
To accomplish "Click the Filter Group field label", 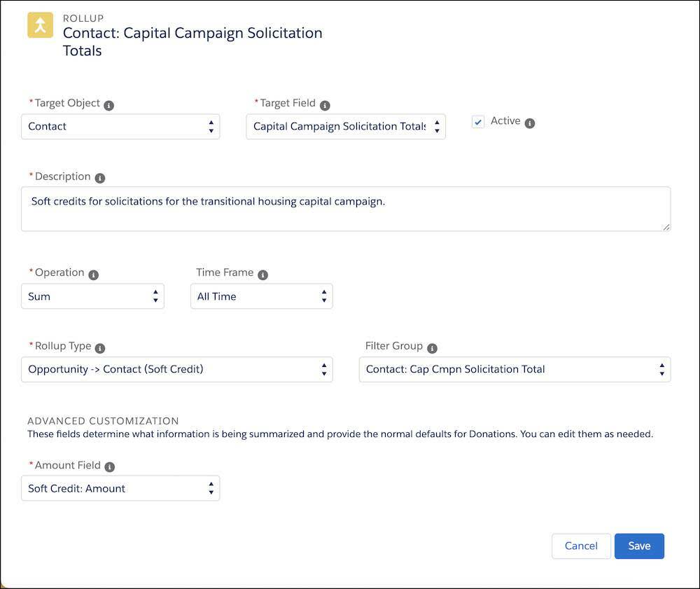I will pos(393,346).
